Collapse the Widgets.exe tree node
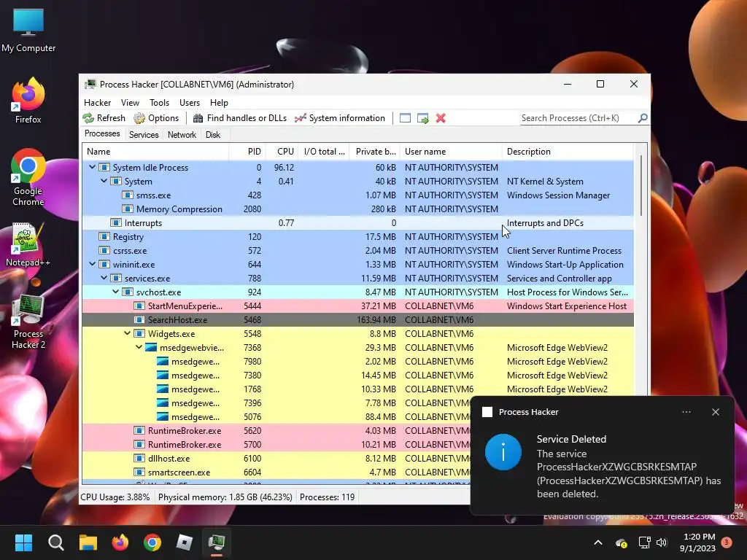 [x=127, y=333]
